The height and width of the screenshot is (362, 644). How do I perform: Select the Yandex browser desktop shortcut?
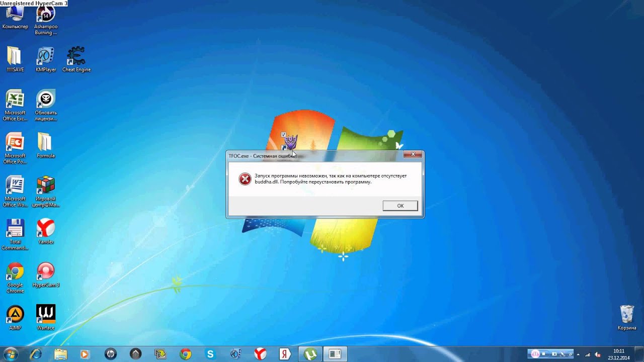(46, 232)
